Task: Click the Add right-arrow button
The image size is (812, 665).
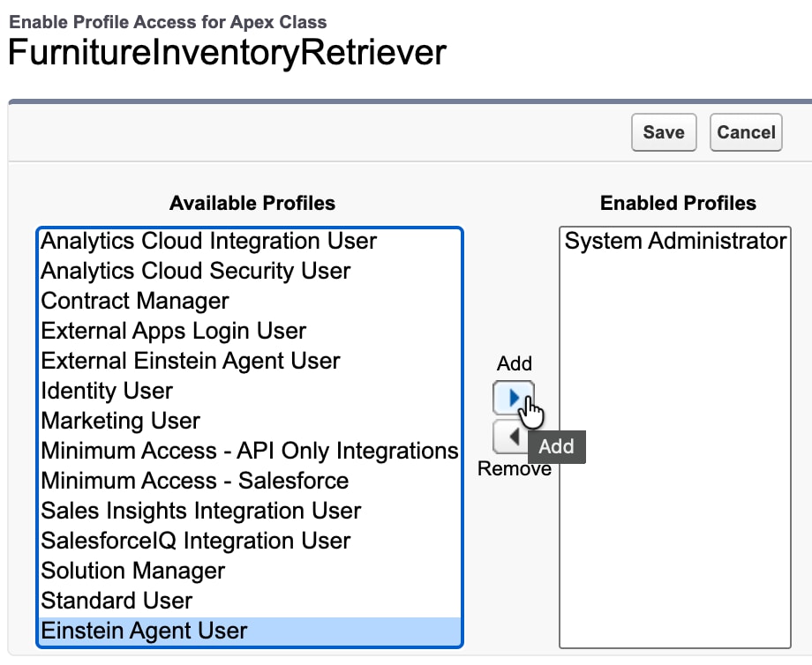Action: [x=513, y=398]
